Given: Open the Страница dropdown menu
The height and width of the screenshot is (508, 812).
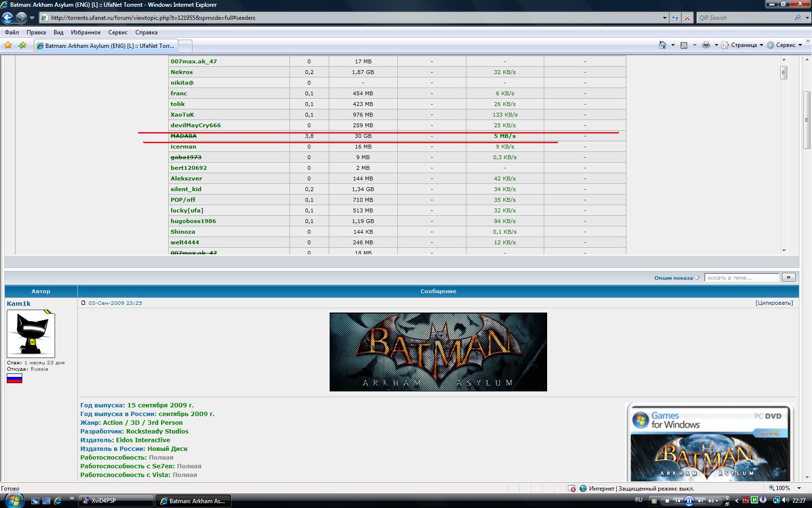Looking at the screenshot, I should [742, 45].
